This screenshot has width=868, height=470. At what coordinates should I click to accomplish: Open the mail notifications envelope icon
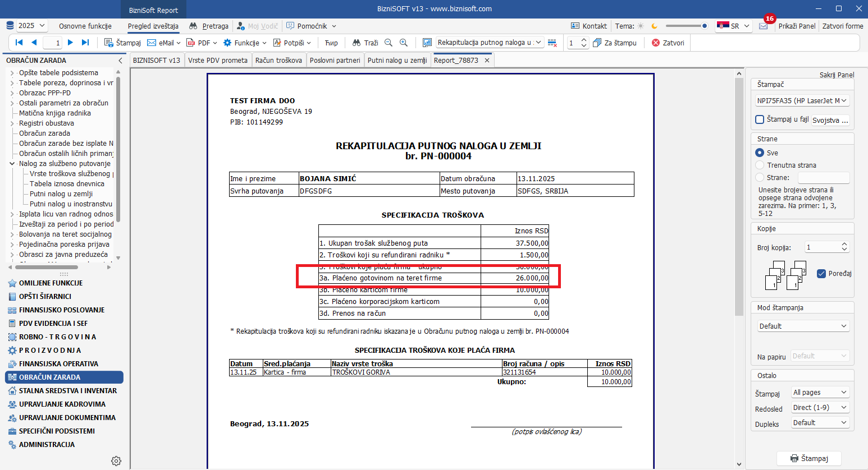763,26
